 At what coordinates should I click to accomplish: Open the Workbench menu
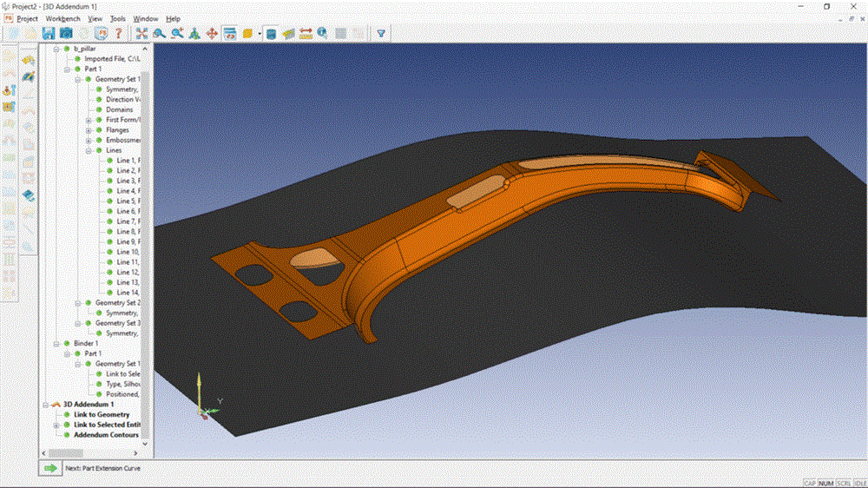point(65,18)
